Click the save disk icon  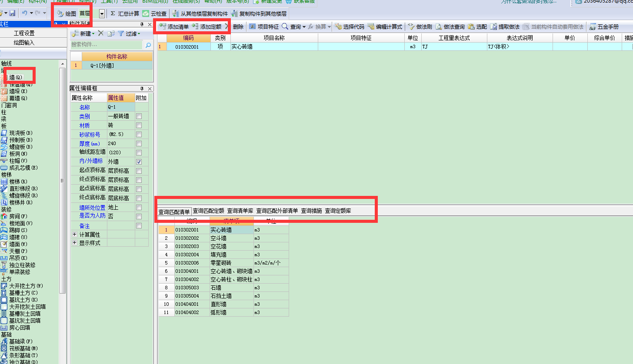point(12,13)
